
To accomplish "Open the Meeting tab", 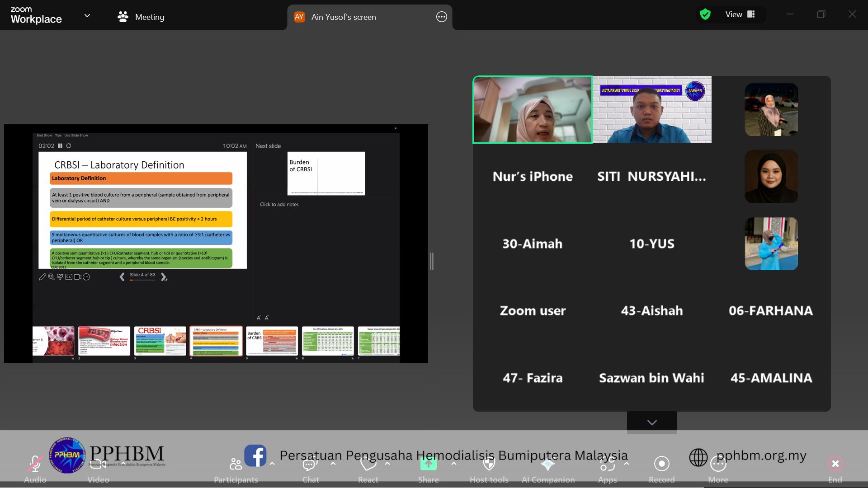I will [x=141, y=17].
